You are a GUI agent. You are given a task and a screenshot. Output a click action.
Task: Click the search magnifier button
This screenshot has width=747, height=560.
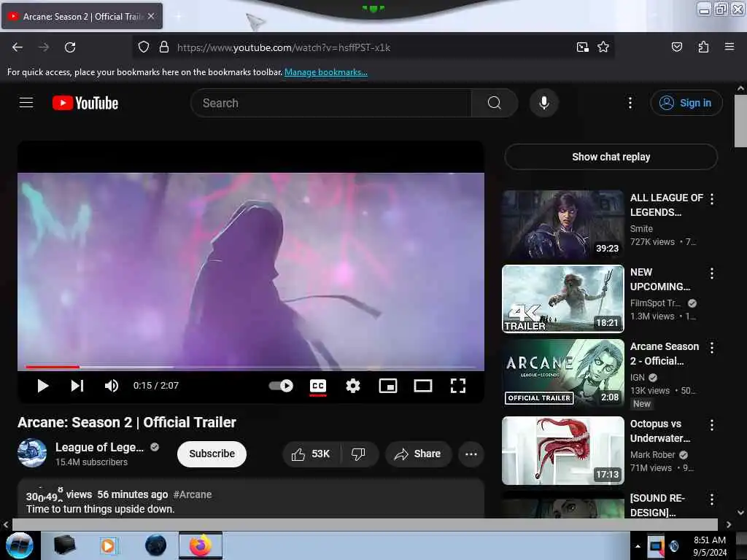[495, 103]
